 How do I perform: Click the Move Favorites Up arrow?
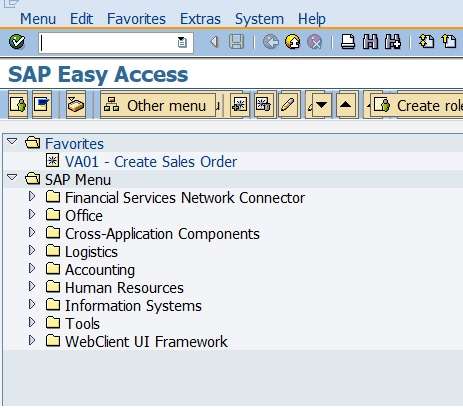point(346,105)
